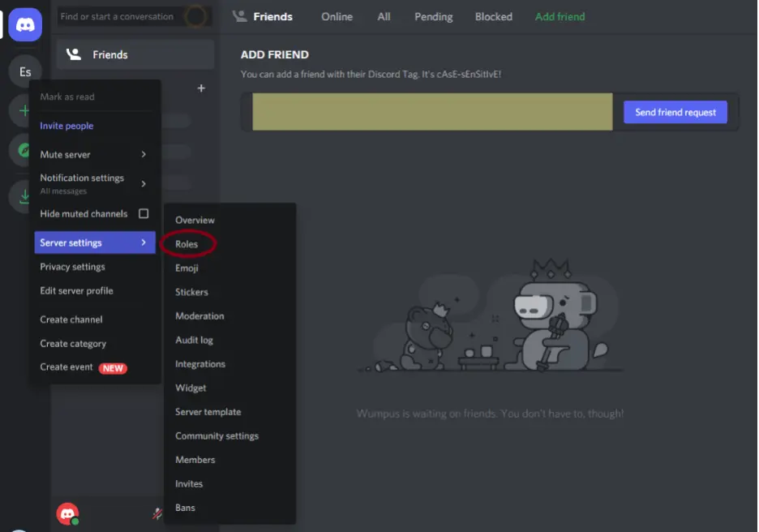Image resolution: width=759 pixels, height=532 pixels.
Task: Create a new DM with the plus icon
Action: pyautogui.click(x=201, y=88)
